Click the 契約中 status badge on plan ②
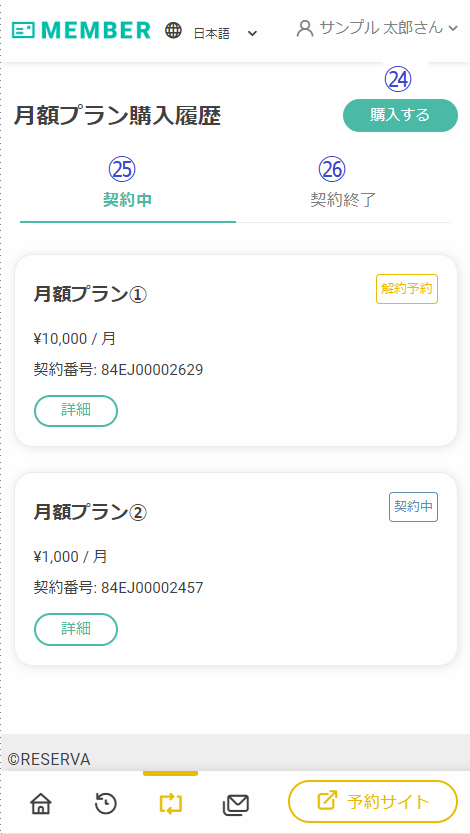The width and height of the screenshot is (470, 834). tap(413, 507)
